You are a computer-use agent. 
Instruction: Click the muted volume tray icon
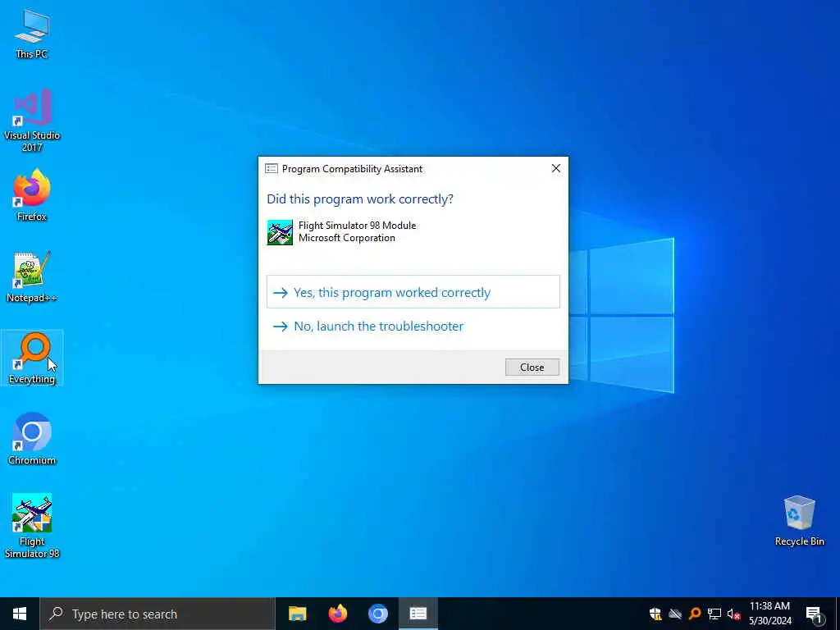point(733,614)
